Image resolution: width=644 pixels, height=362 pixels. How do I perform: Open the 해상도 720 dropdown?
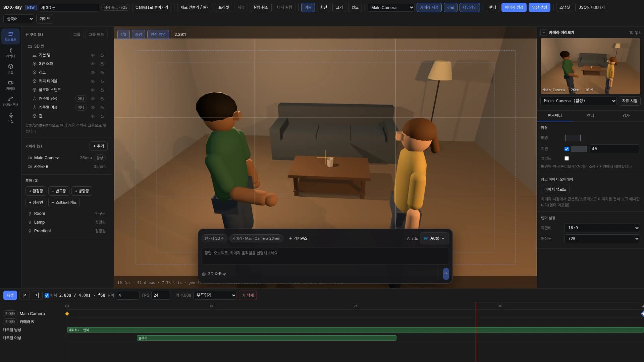pyautogui.click(x=602, y=239)
